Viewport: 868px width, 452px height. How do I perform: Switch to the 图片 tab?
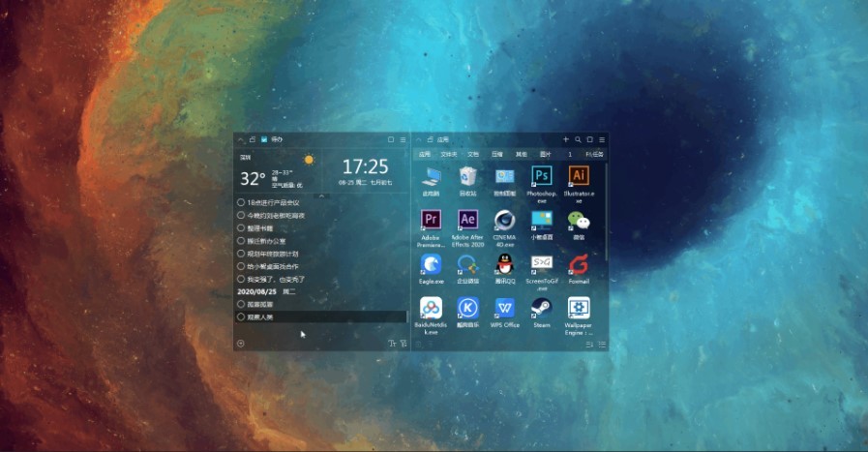pos(545,154)
